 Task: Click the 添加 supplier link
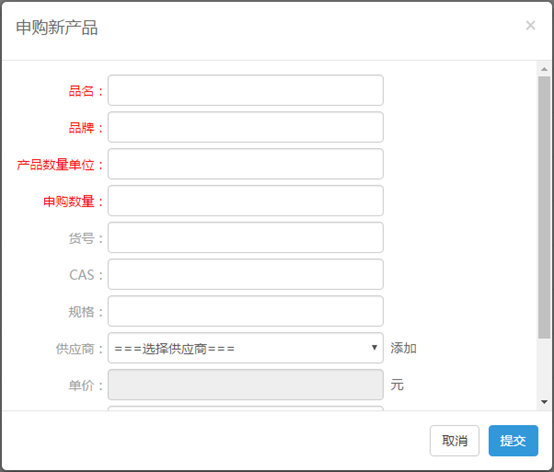(x=403, y=348)
